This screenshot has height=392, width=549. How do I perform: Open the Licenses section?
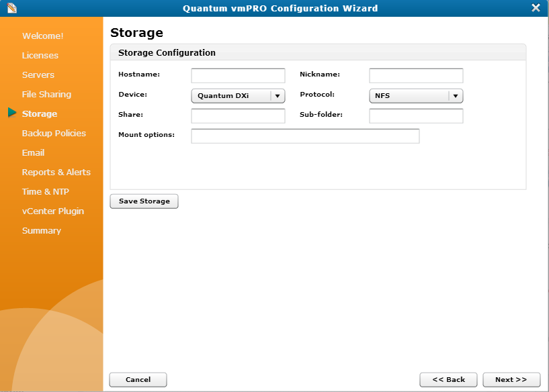[x=39, y=55]
